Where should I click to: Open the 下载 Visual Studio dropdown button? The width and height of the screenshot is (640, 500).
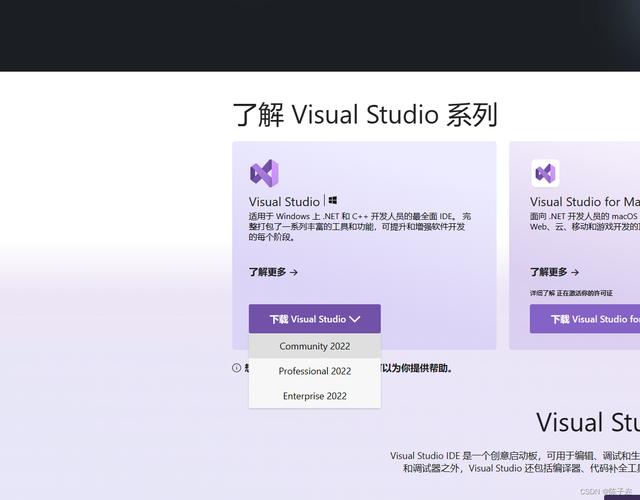coord(315,319)
